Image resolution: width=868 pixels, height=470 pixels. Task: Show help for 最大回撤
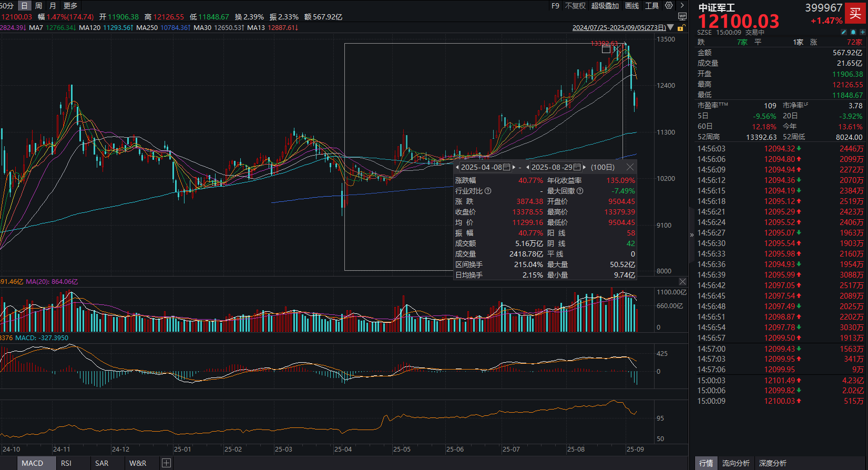580,191
